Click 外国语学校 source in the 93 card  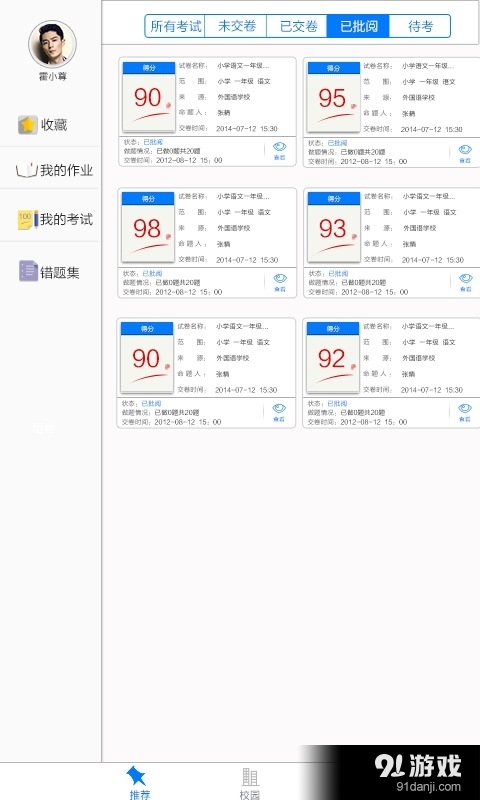(x=420, y=228)
